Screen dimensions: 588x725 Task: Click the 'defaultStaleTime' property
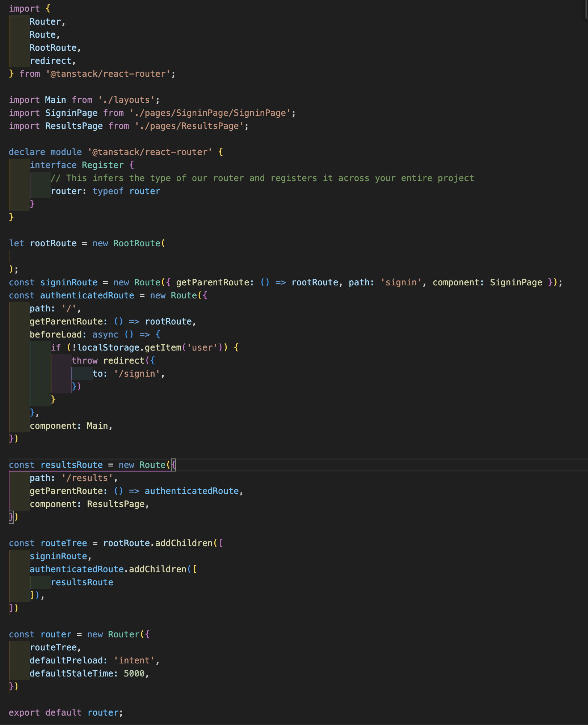coord(71,674)
